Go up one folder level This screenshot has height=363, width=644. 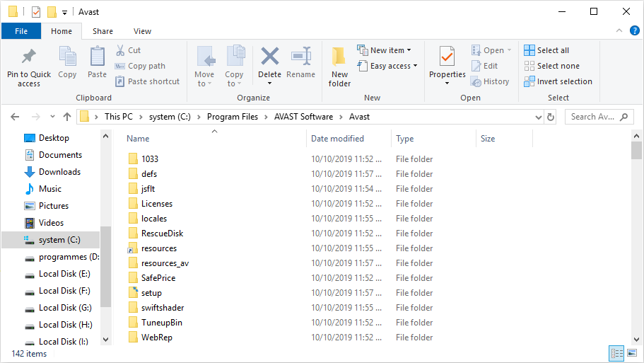tap(67, 117)
